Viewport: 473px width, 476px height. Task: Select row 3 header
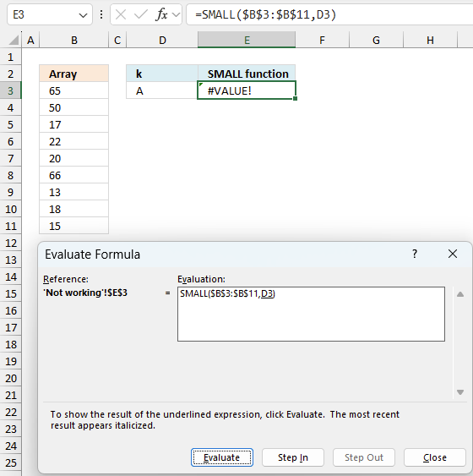pyautogui.click(x=11, y=90)
